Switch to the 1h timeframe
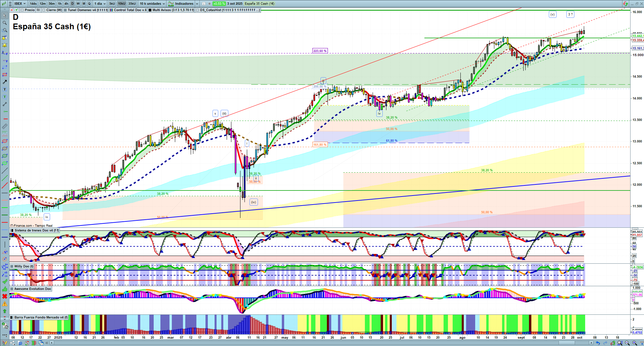The width and height of the screenshot is (644, 346). tap(60, 4)
